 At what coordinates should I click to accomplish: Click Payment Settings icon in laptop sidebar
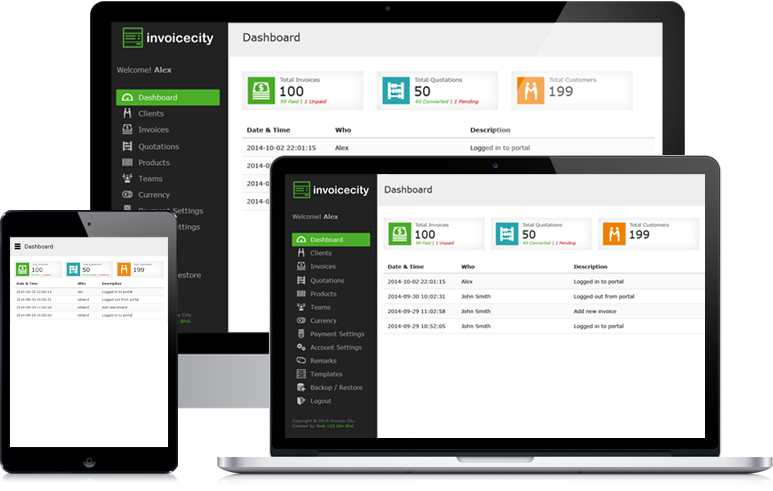pos(301,334)
